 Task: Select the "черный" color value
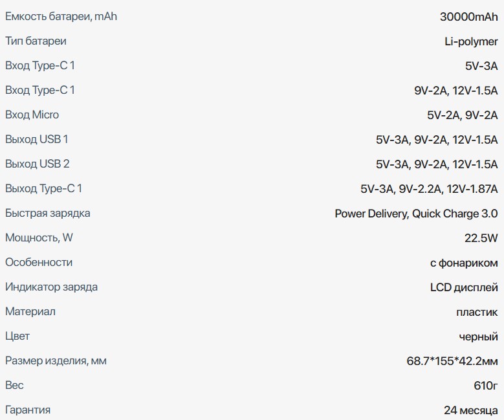pos(478,337)
